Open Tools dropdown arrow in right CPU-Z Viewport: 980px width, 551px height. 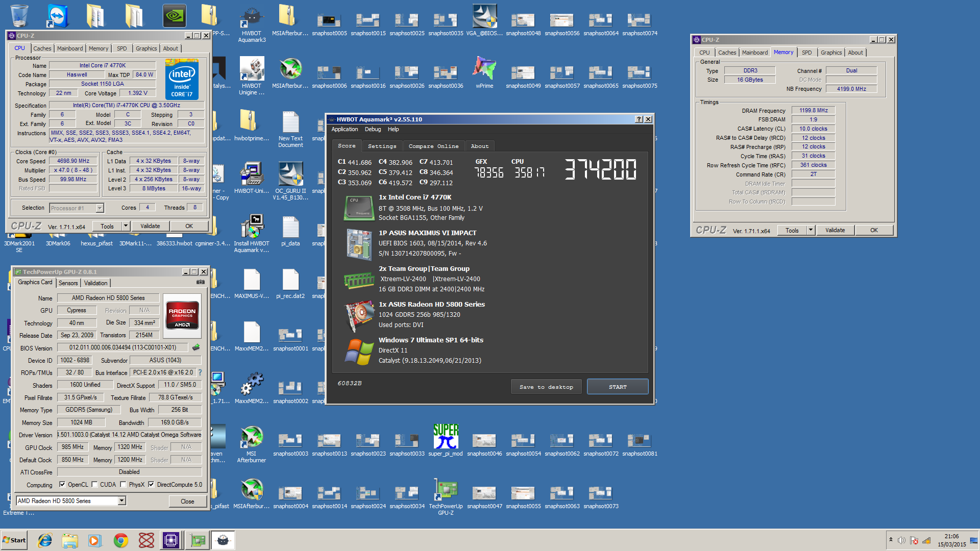[811, 230]
